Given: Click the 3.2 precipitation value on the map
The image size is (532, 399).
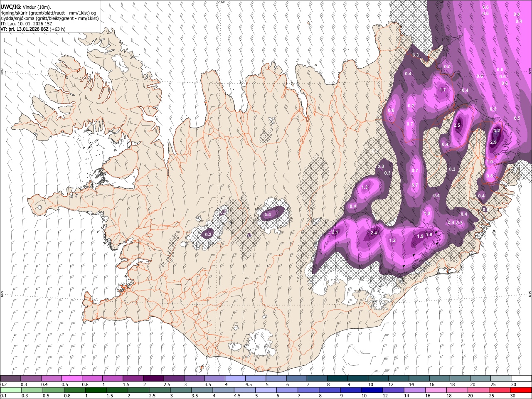Looking at the screenshot, I should 496,131.
